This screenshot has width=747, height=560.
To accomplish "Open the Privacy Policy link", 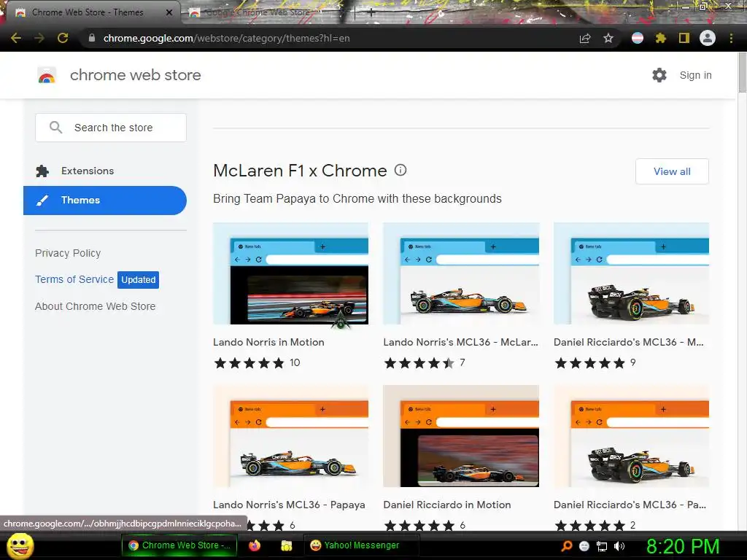I will click(x=68, y=253).
